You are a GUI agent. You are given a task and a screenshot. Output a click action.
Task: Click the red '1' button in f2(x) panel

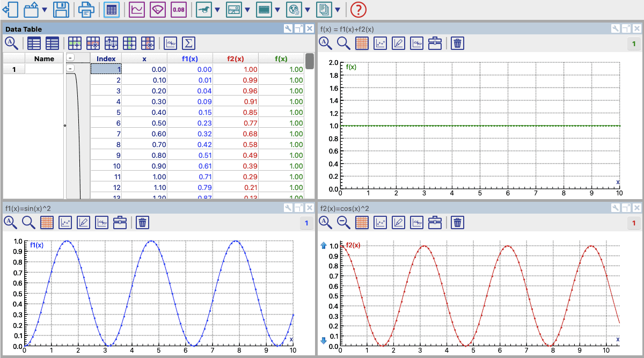[x=634, y=223]
